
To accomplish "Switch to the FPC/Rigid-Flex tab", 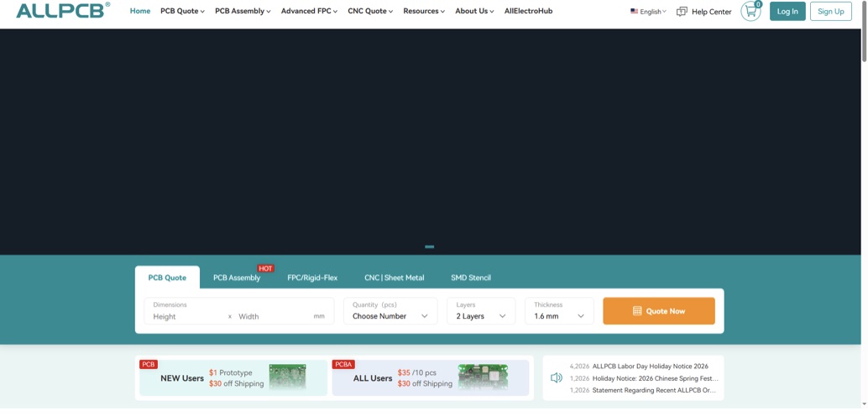I will pyautogui.click(x=312, y=278).
